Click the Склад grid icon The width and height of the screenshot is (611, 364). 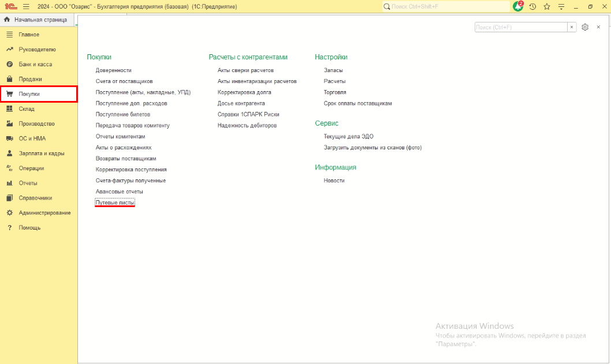coord(9,108)
